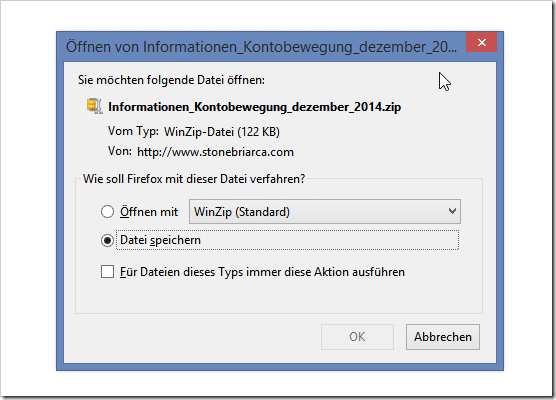Viewport: 556px width, 400px height.
Task: Click the "Von:" source label
Action: click(120, 151)
